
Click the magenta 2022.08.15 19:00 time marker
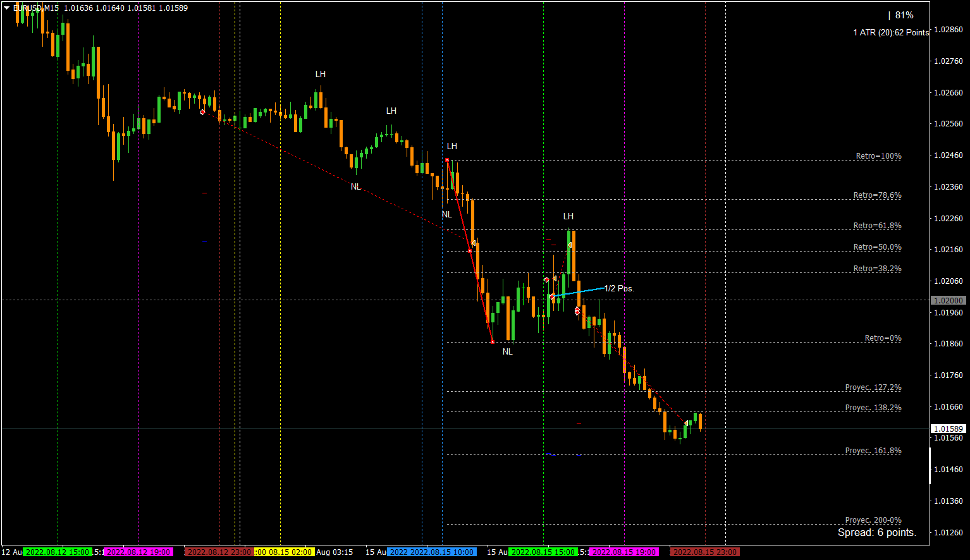[x=624, y=552]
